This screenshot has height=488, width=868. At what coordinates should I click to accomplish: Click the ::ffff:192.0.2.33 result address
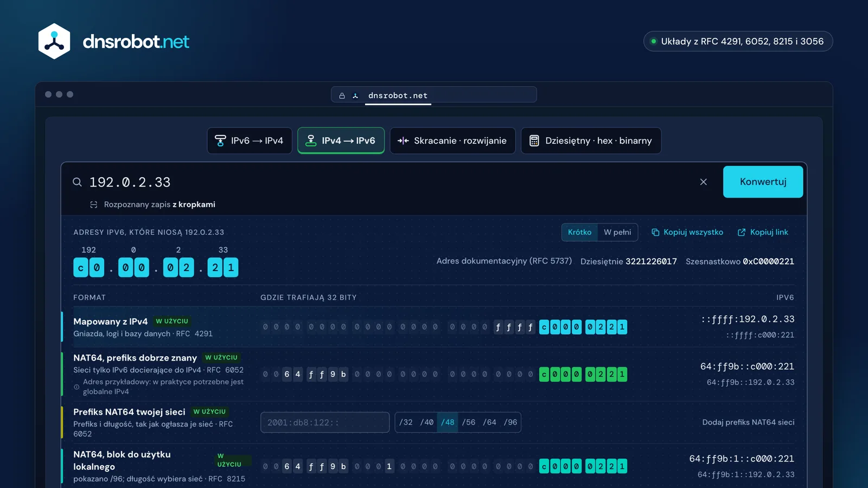click(748, 319)
